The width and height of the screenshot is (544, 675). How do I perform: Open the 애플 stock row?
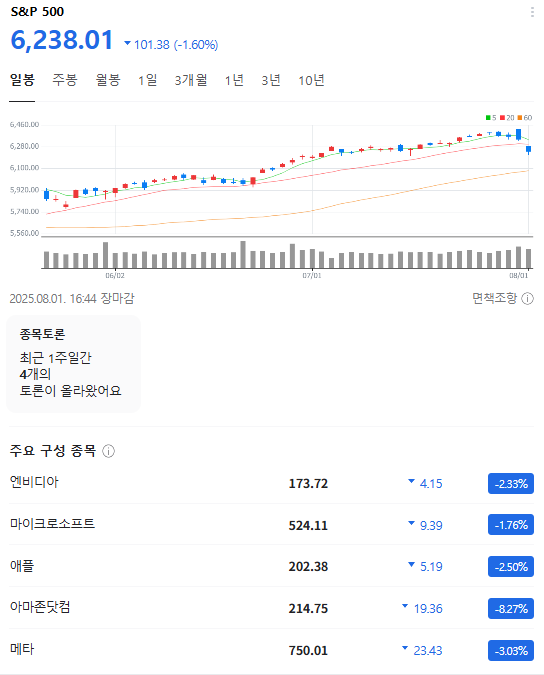tap(272, 567)
